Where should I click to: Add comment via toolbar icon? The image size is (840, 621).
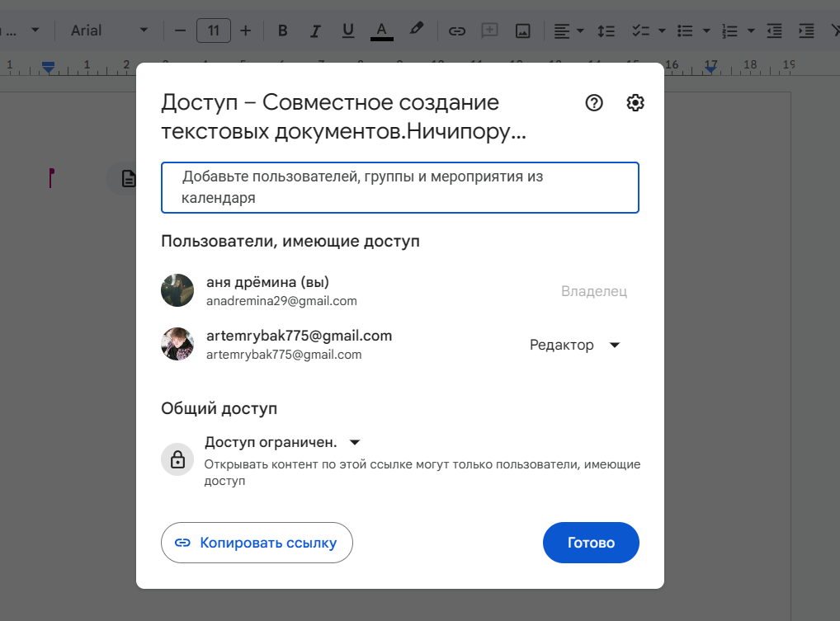click(x=489, y=31)
